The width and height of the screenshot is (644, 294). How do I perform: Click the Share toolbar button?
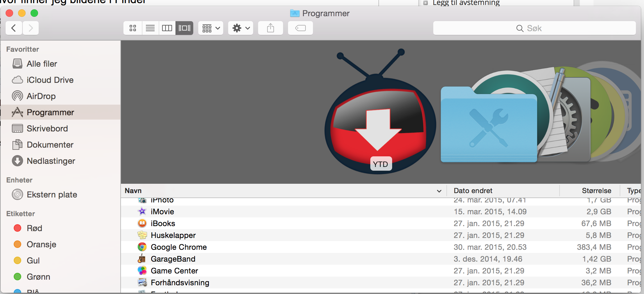[x=271, y=28]
